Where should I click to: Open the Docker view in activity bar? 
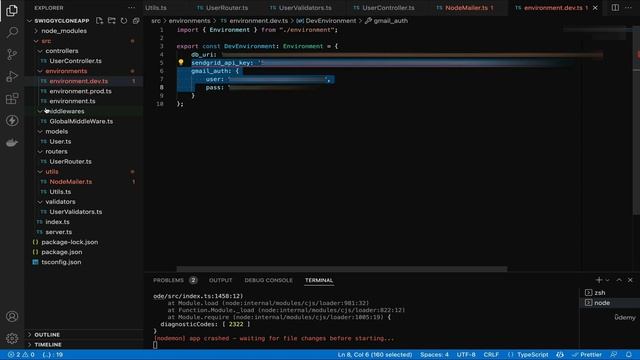12,142
